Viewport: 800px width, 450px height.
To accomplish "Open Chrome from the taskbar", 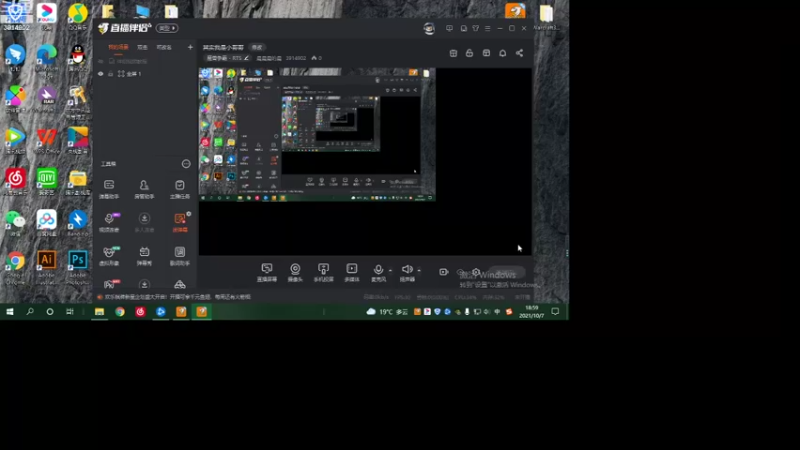I will 120,312.
